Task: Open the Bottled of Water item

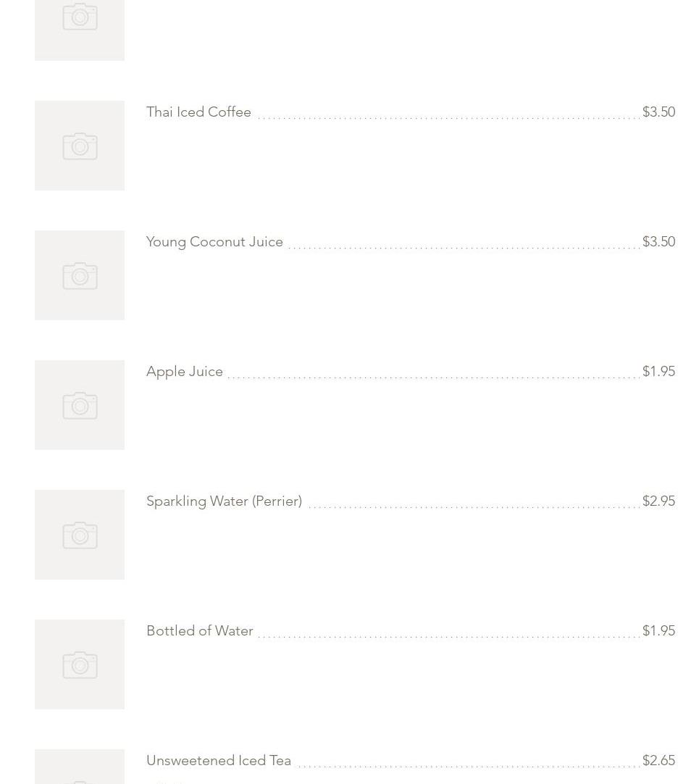Action: (200, 631)
